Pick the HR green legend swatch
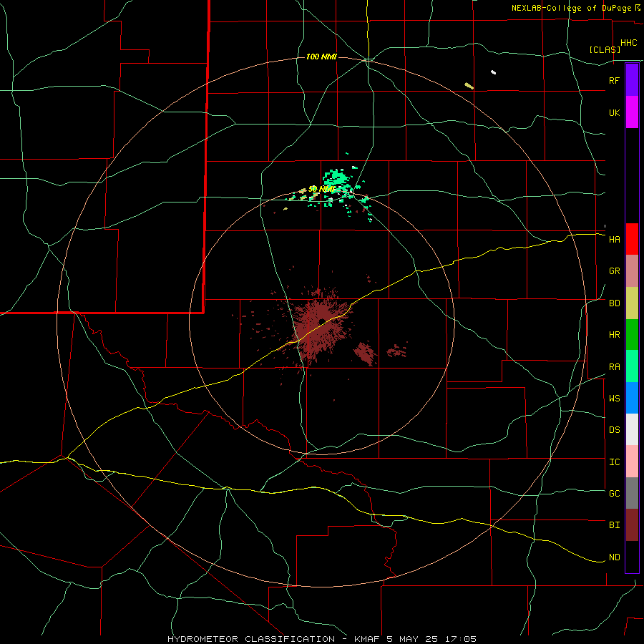This screenshot has height=644, width=644. click(632, 335)
